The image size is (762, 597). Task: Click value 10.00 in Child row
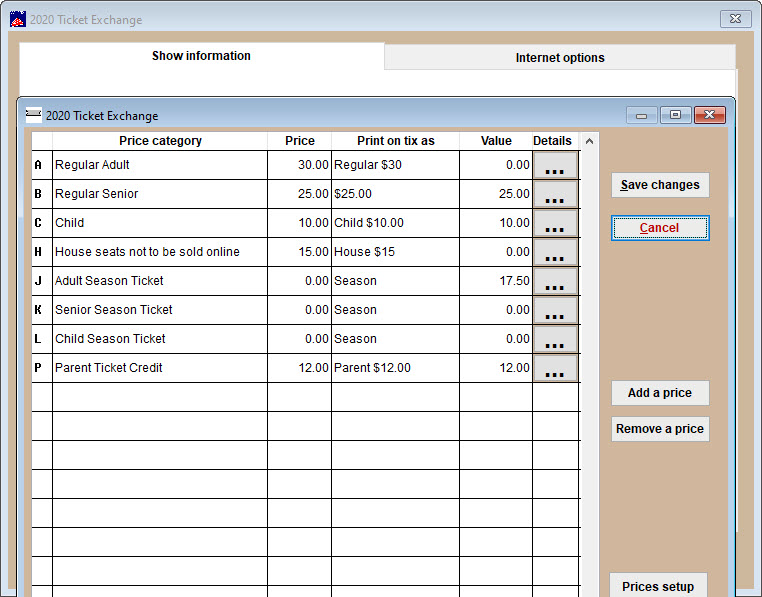pyautogui.click(x=496, y=223)
